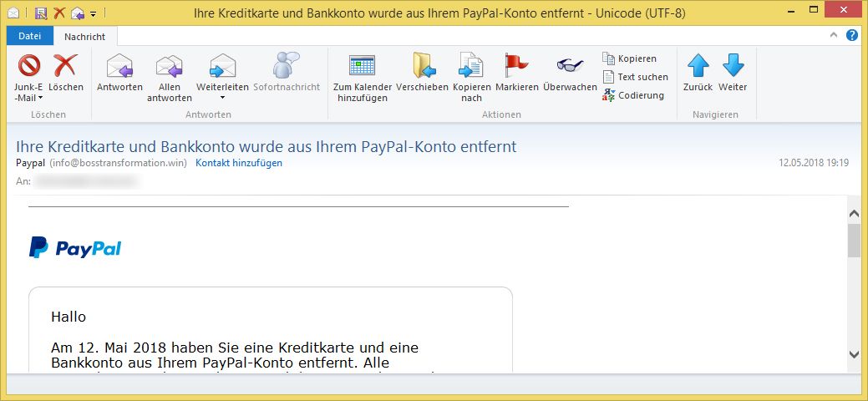Click the Junk-E-Mail icon
The width and height of the screenshot is (868, 401).
(29, 66)
